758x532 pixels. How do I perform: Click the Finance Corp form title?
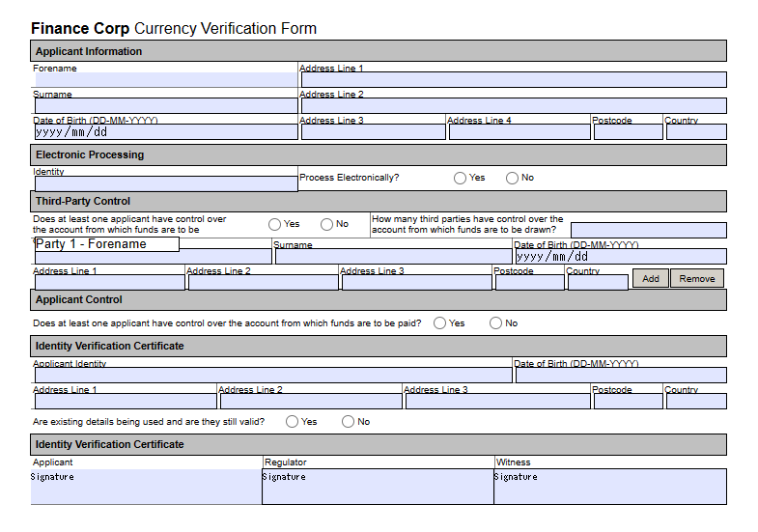[174, 28]
